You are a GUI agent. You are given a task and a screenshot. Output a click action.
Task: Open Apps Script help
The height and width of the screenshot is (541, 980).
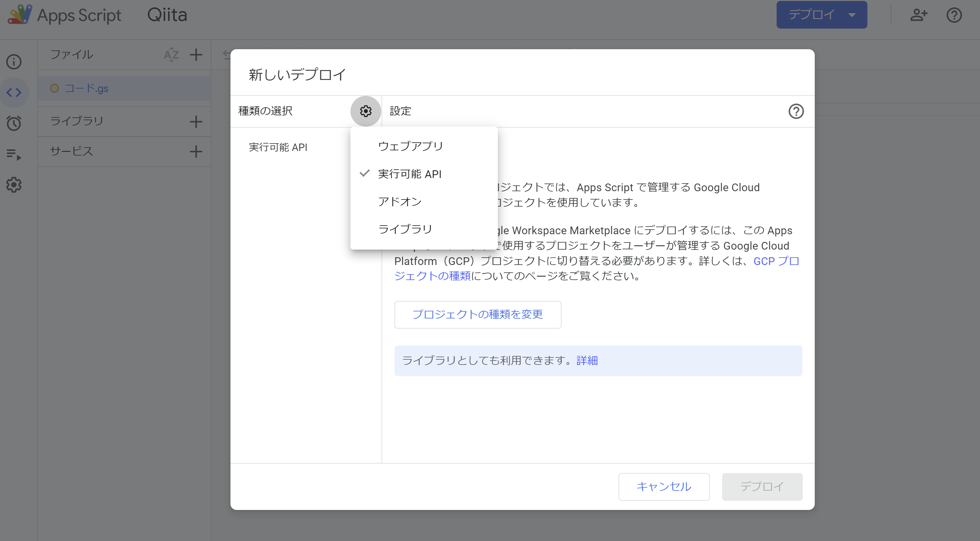[954, 15]
